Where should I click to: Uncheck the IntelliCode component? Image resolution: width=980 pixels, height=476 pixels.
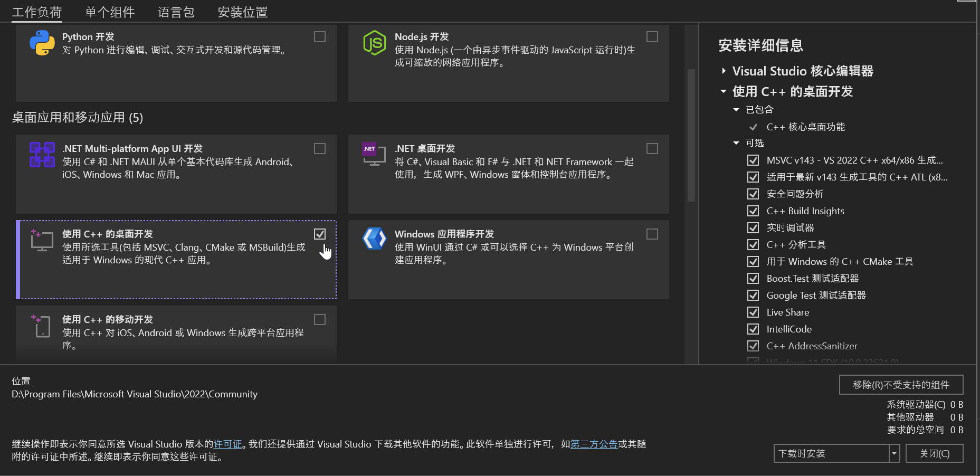(x=753, y=329)
